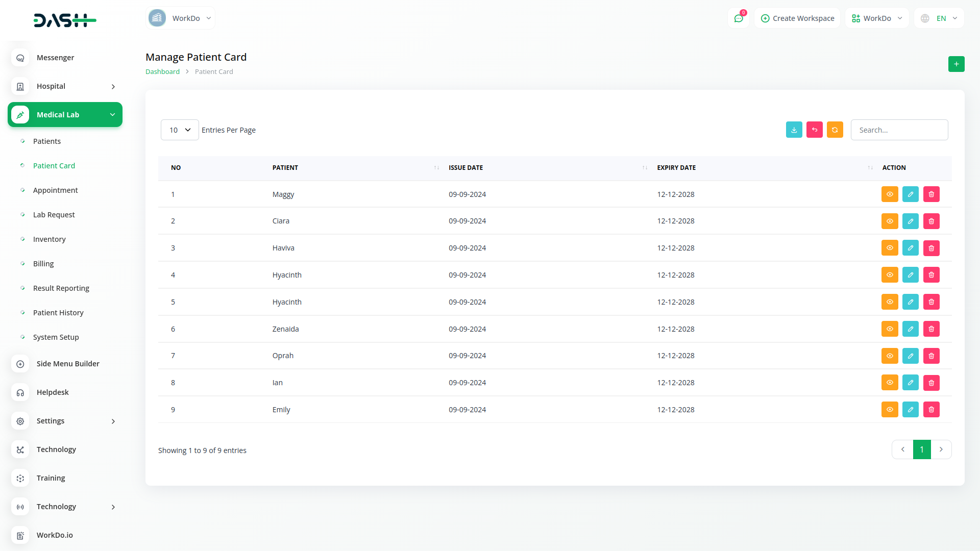Screen dimensions: 980x551
Task: Click into the Search input field
Action: tap(899, 130)
